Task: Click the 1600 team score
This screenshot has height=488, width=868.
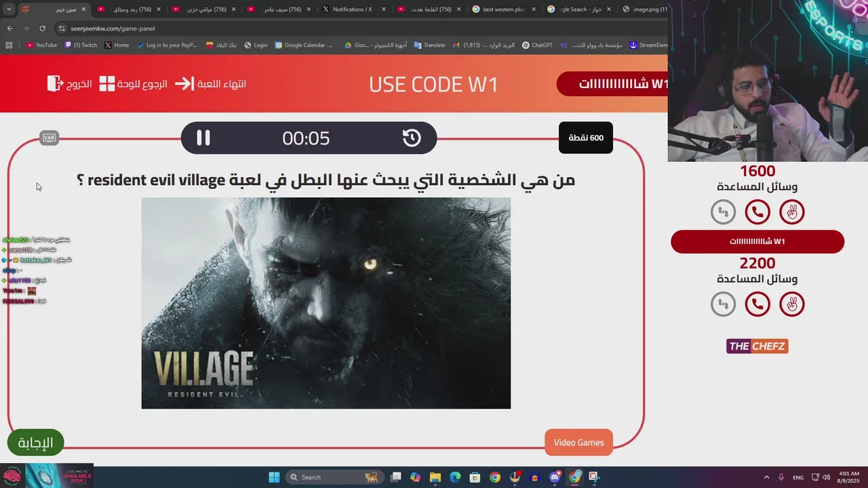Action: tap(757, 171)
